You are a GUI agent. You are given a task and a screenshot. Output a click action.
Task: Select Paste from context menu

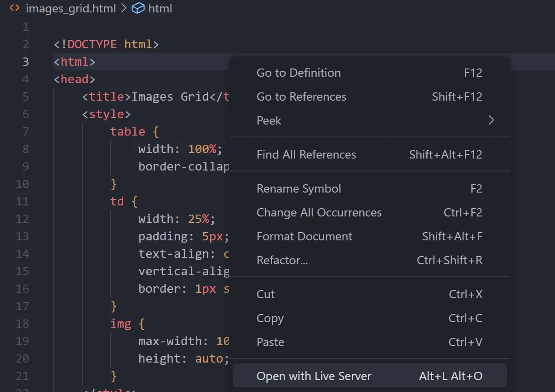tap(270, 342)
